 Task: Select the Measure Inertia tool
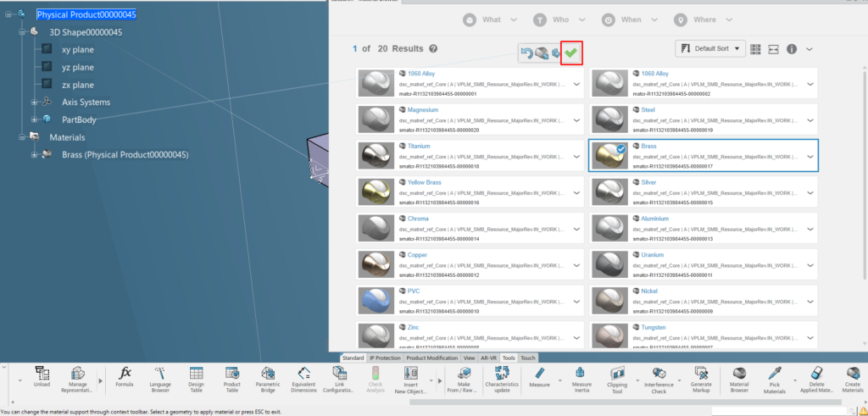(x=581, y=379)
